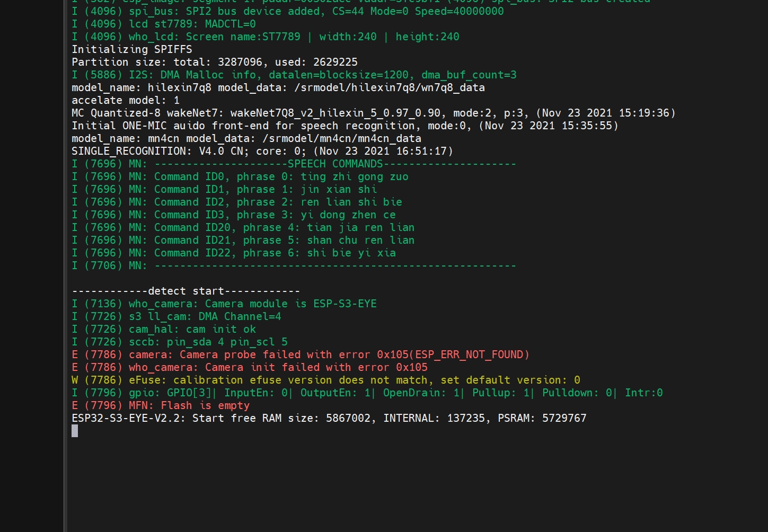The width and height of the screenshot is (768, 532).
Task: Click 'Camera init failed with error 0x105'
Action: point(250,367)
